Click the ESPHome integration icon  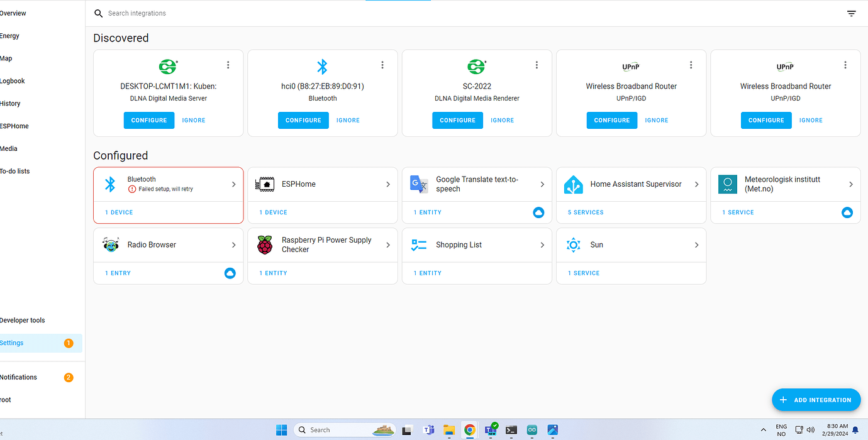pyautogui.click(x=264, y=184)
